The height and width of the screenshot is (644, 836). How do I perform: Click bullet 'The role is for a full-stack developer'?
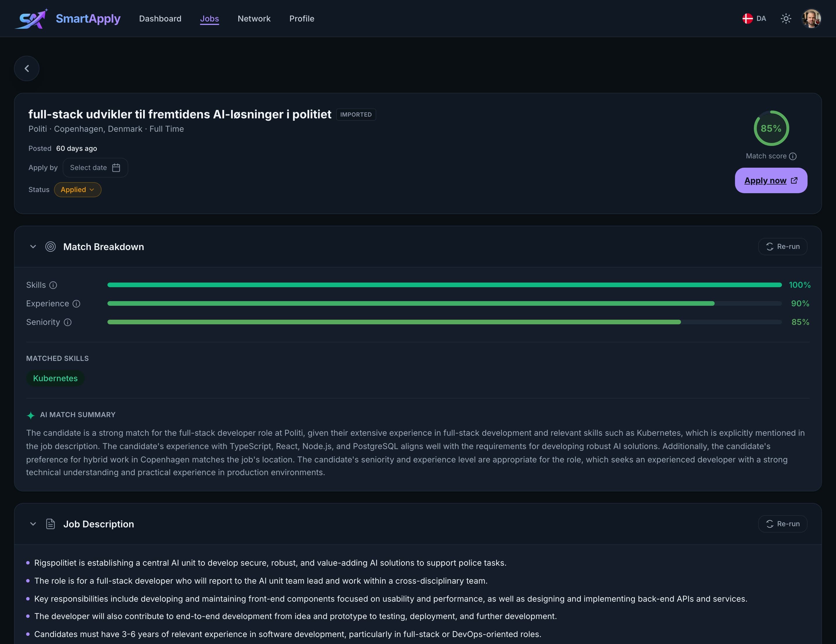coord(261,581)
